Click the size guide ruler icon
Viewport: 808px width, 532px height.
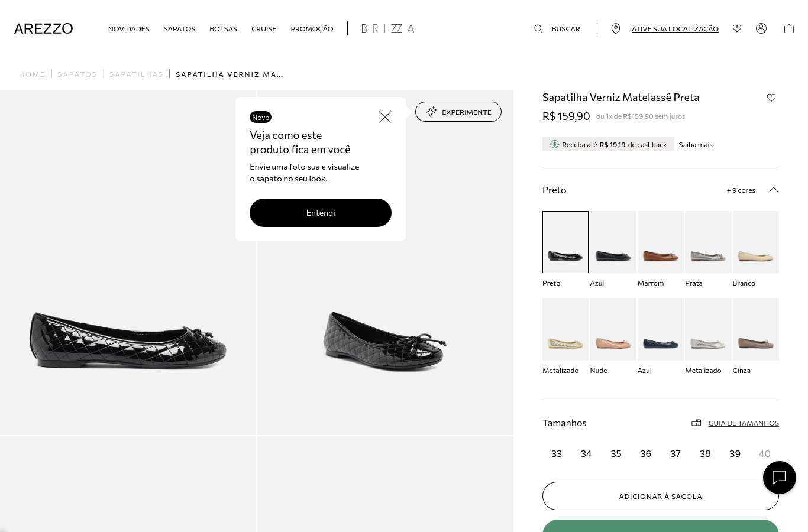tap(697, 423)
